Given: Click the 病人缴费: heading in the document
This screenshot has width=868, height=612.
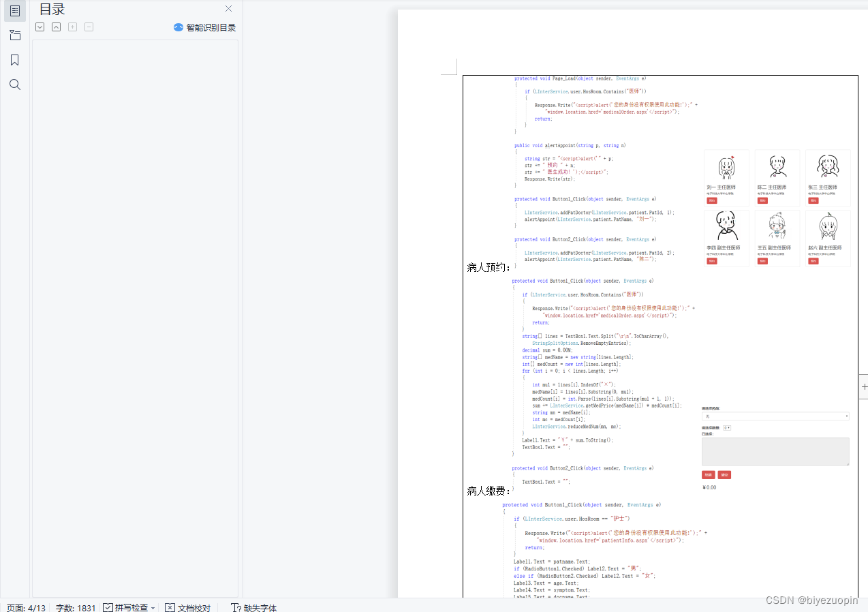Looking at the screenshot, I should 489,491.
